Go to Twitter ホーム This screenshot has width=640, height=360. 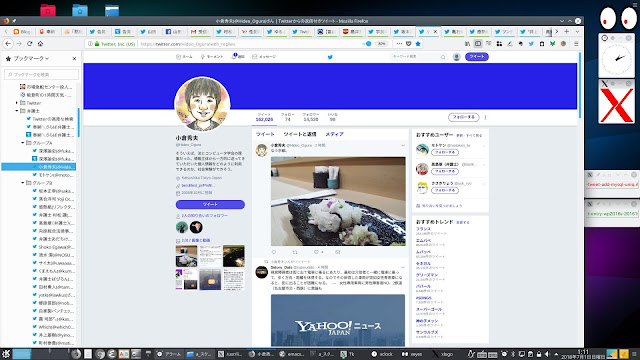184,57
